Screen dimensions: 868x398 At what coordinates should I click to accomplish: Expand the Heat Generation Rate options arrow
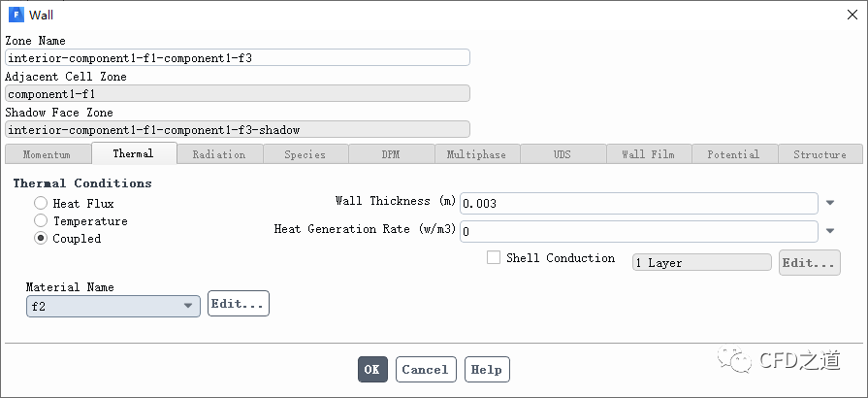pyautogui.click(x=830, y=231)
